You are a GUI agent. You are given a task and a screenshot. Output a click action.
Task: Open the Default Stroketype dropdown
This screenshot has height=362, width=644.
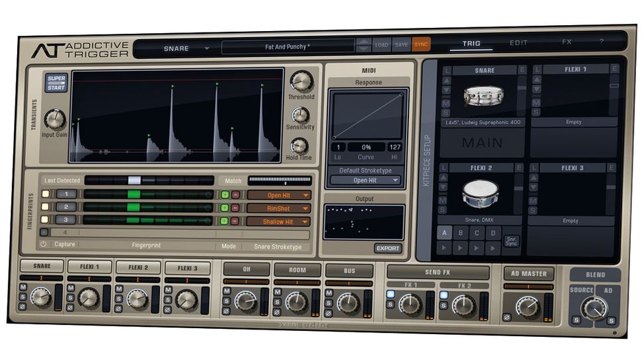pos(365,180)
